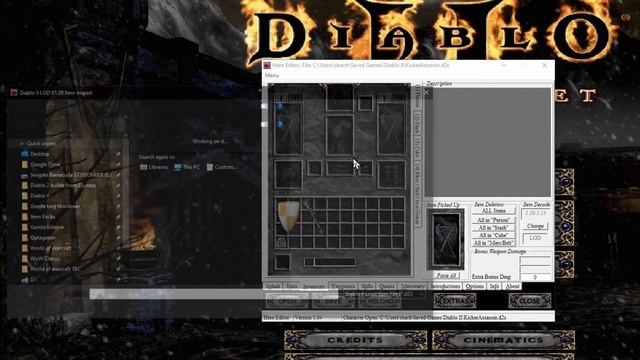Select the amulet equipment slot
Viewport: 640px width, 360px height.
(x=365, y=103)
